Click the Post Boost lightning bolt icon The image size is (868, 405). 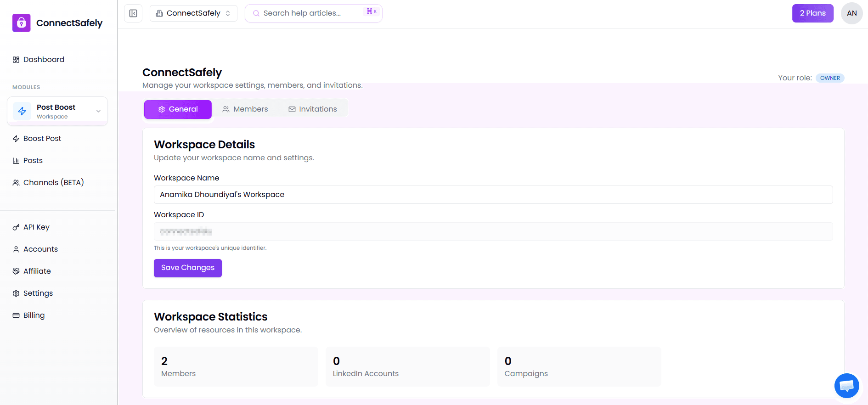coord(22,111)
